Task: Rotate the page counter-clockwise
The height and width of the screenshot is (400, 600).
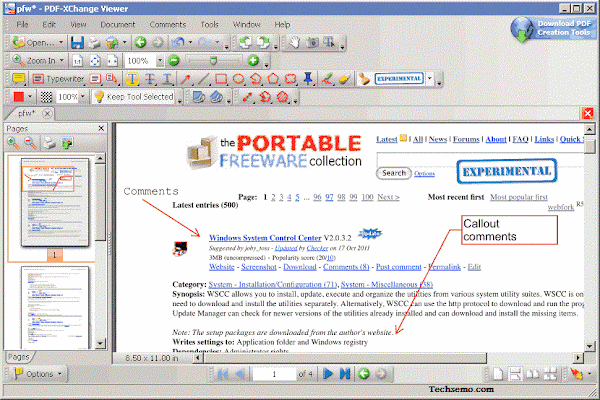Action: (245, 42)
